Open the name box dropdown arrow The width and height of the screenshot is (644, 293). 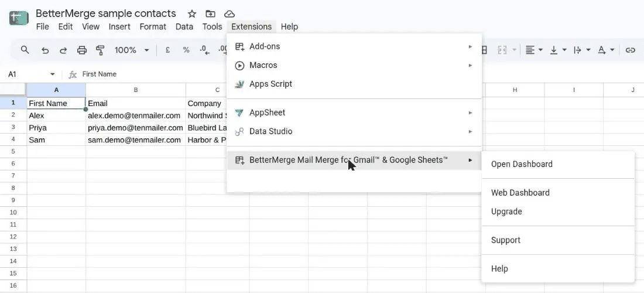click(x=52, y=74)
